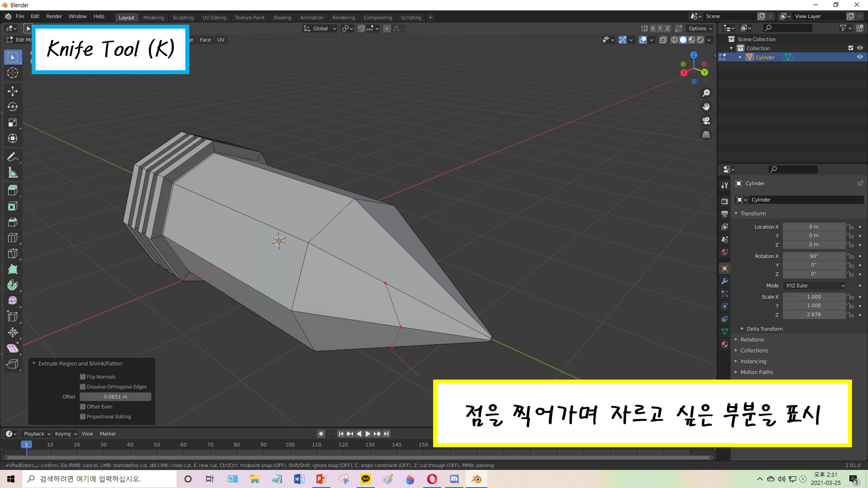Select the Measure tool
The image size is (868, 488).
(x=13, y=173)
